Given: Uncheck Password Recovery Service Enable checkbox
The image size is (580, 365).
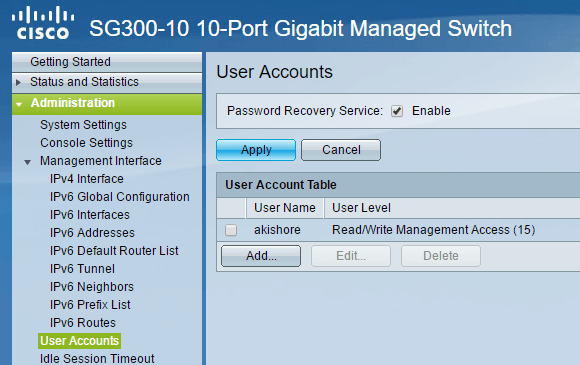Looking at the screenshot, I should pos(397,111).
